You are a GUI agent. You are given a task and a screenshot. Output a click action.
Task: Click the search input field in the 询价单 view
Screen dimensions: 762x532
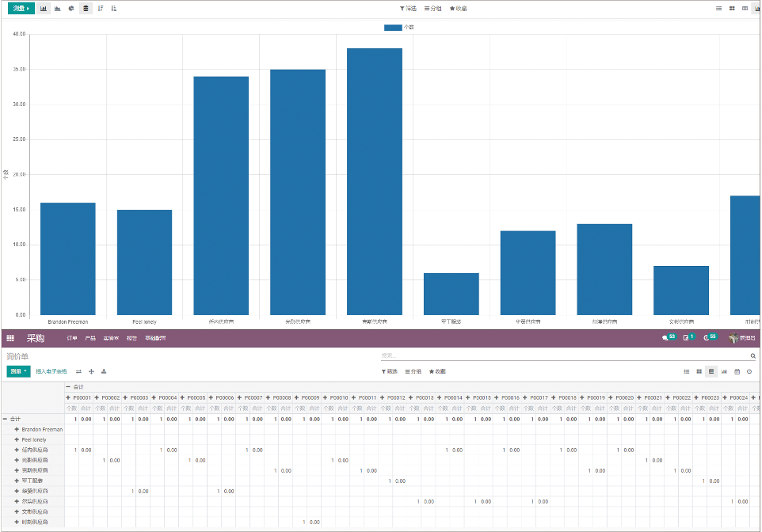564,356
